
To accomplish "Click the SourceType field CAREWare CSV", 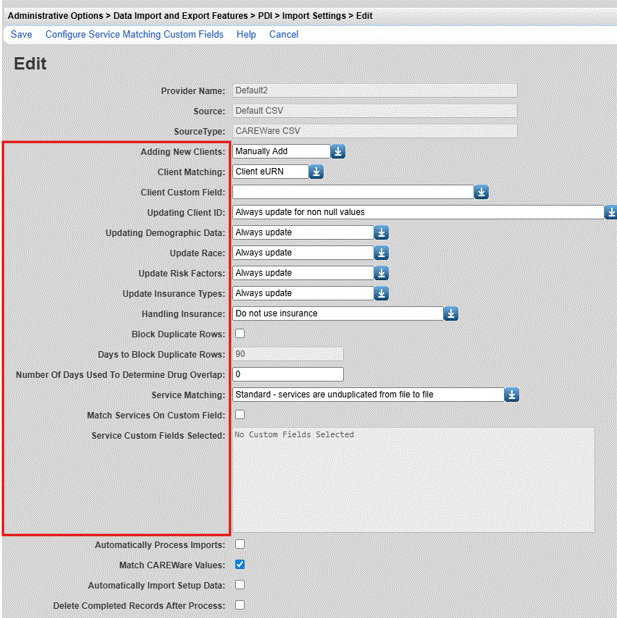I will 375,131.
